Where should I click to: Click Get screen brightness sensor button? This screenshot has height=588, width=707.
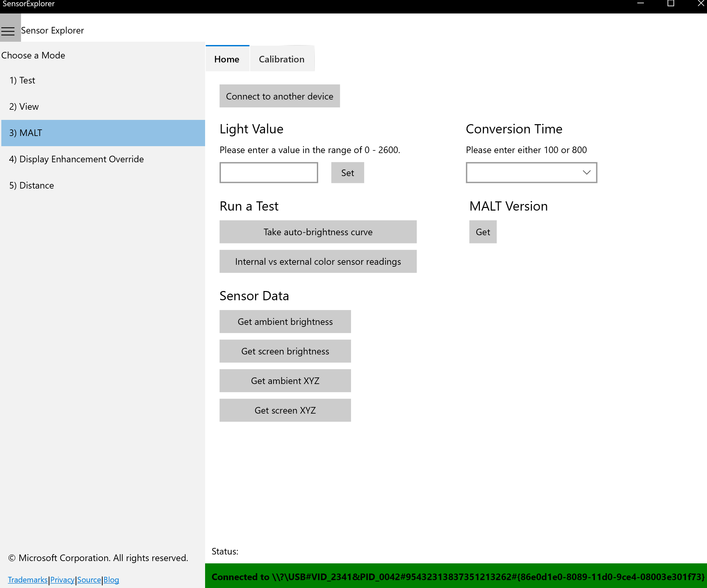[x=285, y=351]
